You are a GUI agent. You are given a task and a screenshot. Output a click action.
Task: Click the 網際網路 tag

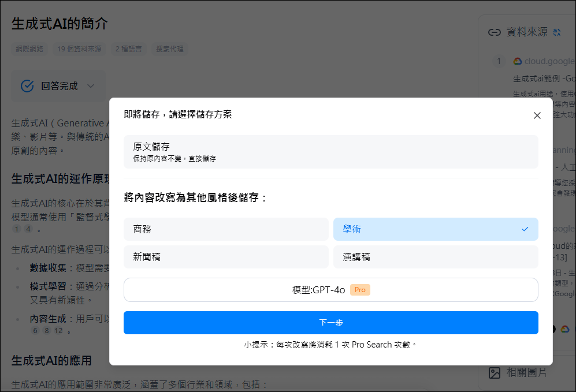click(x=29, y=49)
